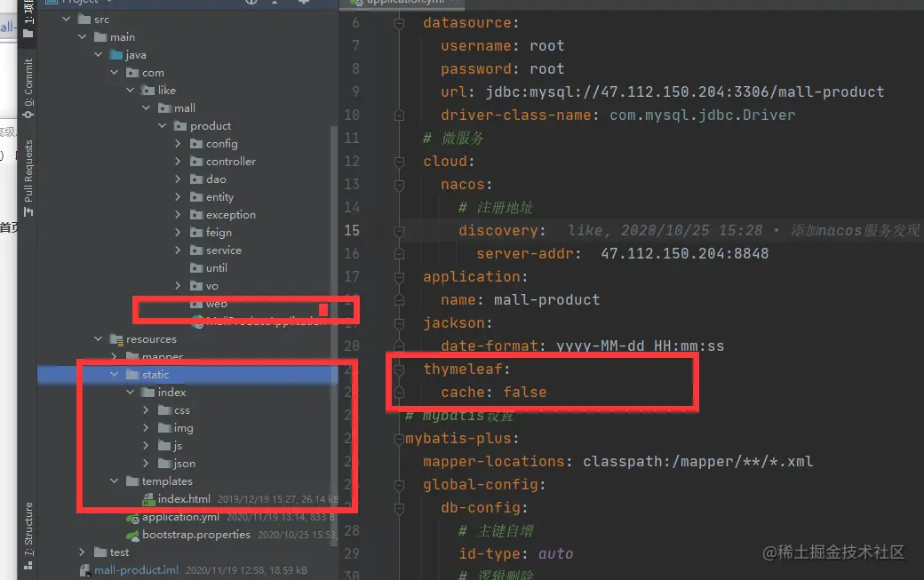This screenshot has width=924, height=580.
Task: Collapse the main folder chevron
Action: click(82, 36)
